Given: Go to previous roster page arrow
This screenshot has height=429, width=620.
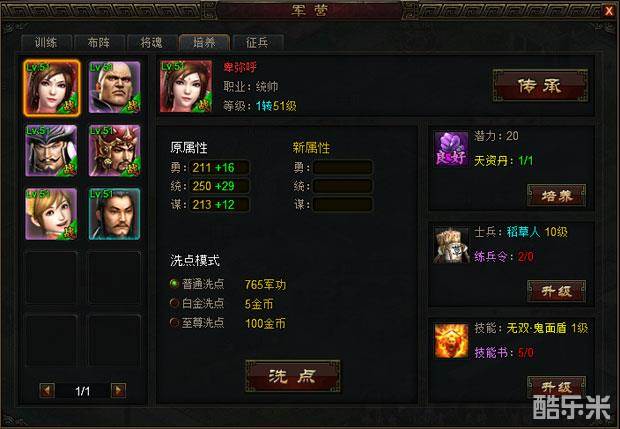Looking at the screenshot, I should 47,391.
